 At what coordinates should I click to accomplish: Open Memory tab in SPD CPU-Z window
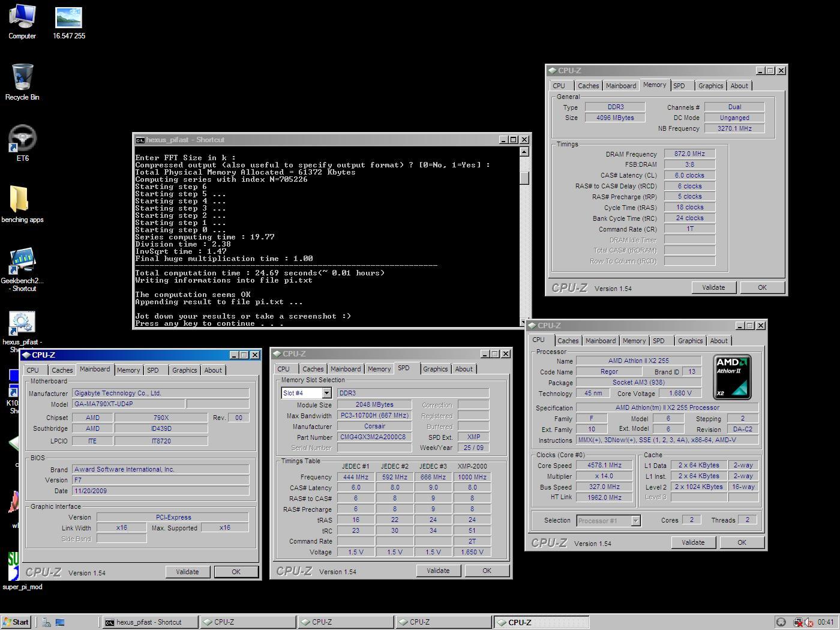[379, 369]
